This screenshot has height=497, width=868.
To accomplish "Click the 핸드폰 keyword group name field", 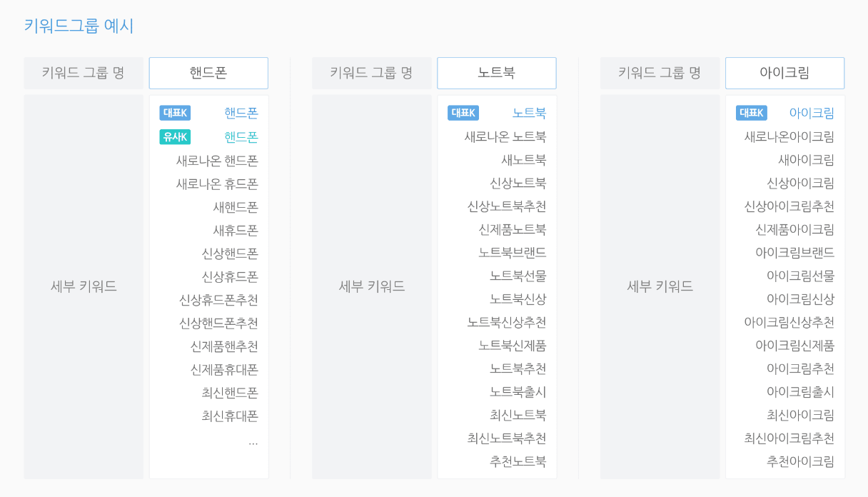I will tap(208, 73).
